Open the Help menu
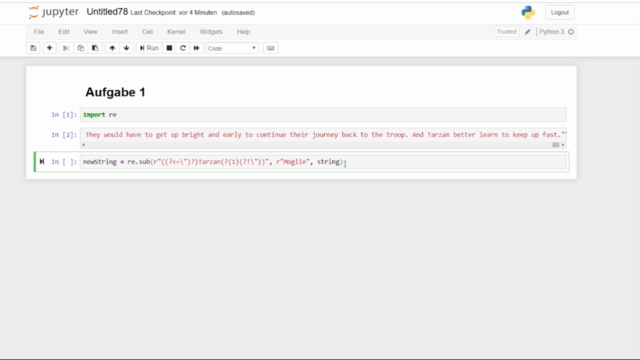The width and height of the screenshot is (640, 360). 243,32
